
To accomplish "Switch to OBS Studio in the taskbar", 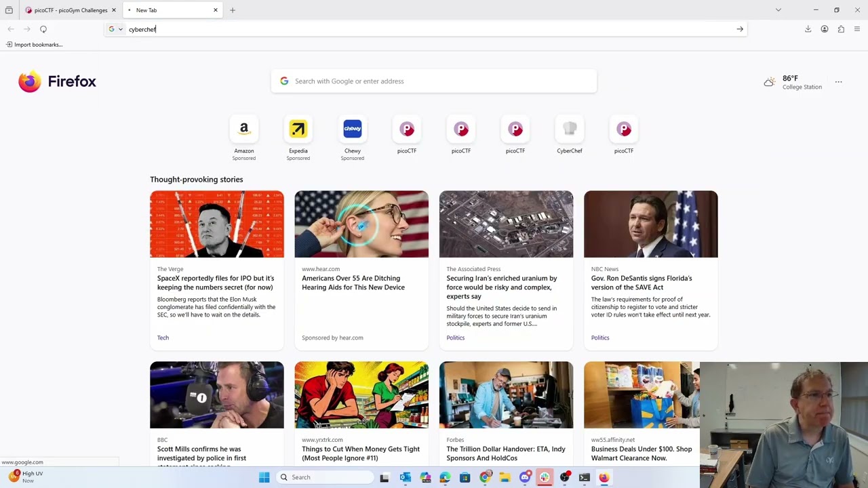I will coord(564,477).
